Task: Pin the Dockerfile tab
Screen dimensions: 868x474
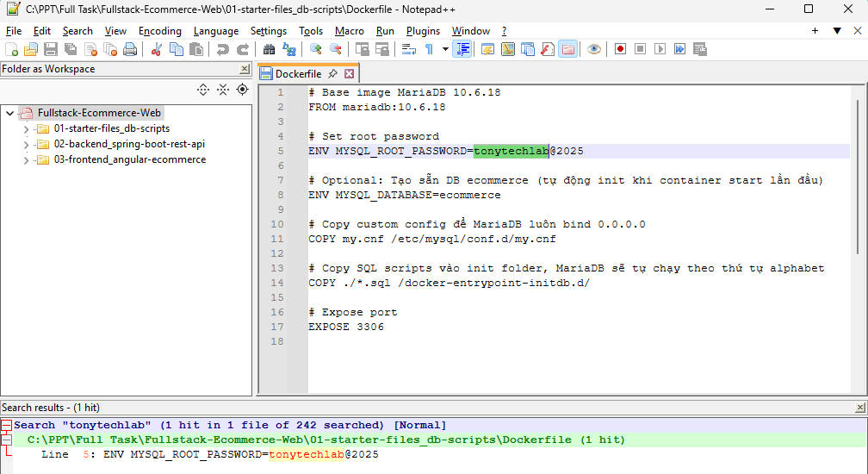Action: [x=333, y=74]
